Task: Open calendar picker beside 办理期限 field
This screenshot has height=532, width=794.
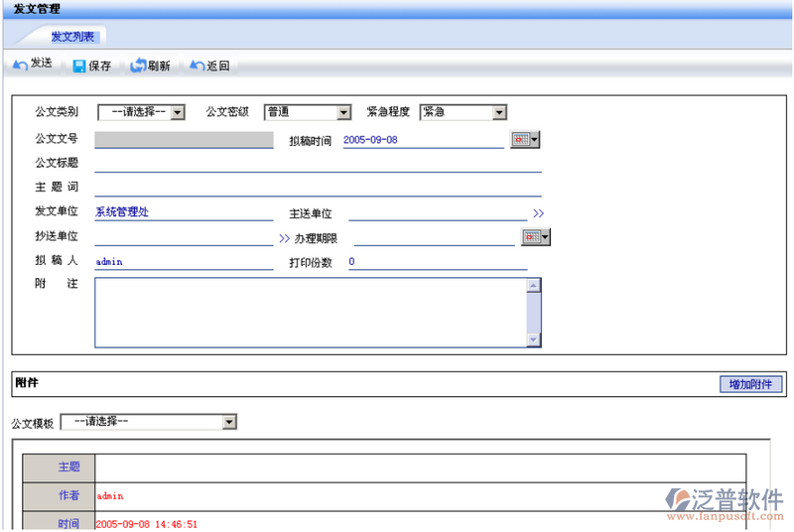Action: pyautogui.click(x=535, y=237)
